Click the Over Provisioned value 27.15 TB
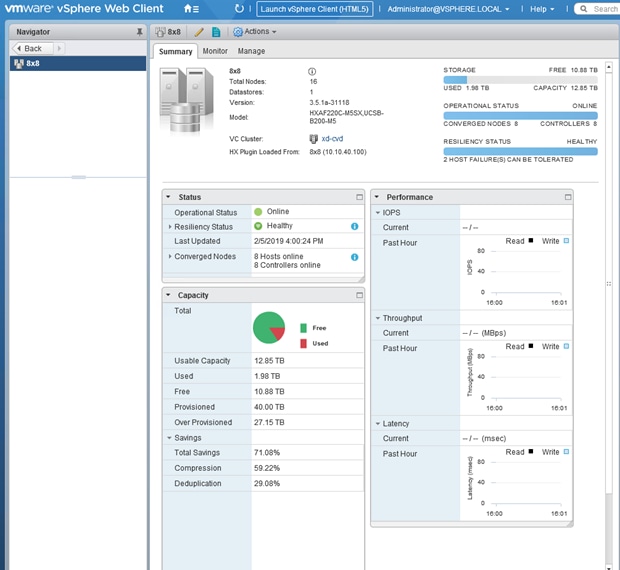 tap(269, 422)
